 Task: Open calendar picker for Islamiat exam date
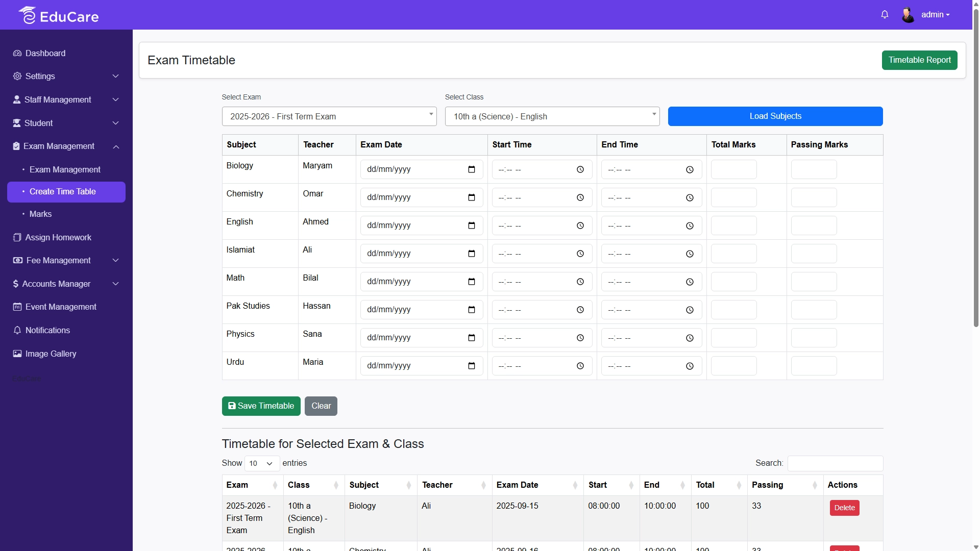pos(472,254)
